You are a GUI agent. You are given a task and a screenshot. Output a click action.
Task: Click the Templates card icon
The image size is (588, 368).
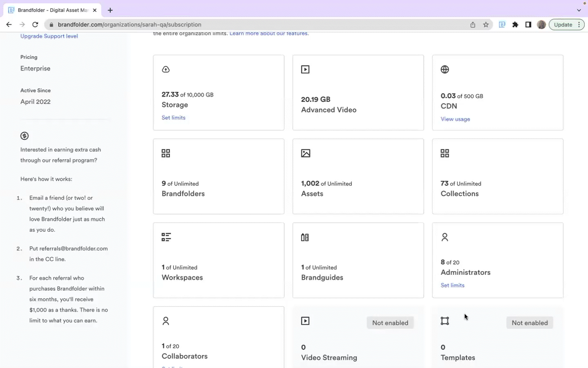click(x=445, y=321)
